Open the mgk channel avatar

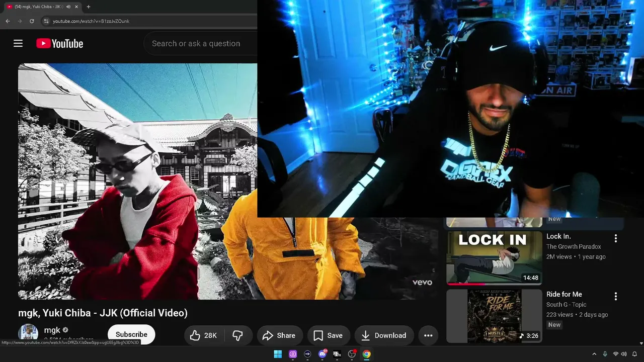click(x=28, y=333)
